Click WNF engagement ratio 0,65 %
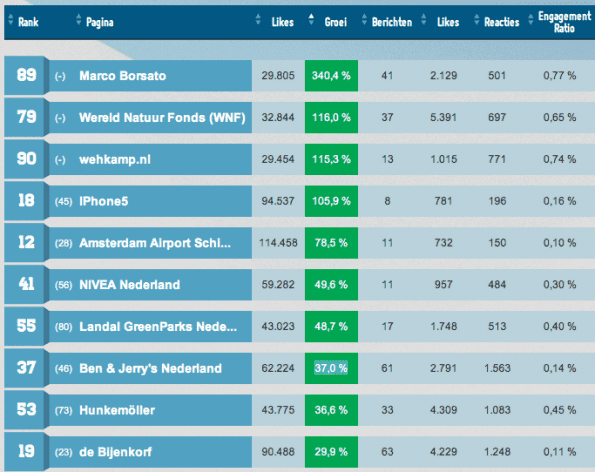Screen dimensions: 595x472 point(560,117)
